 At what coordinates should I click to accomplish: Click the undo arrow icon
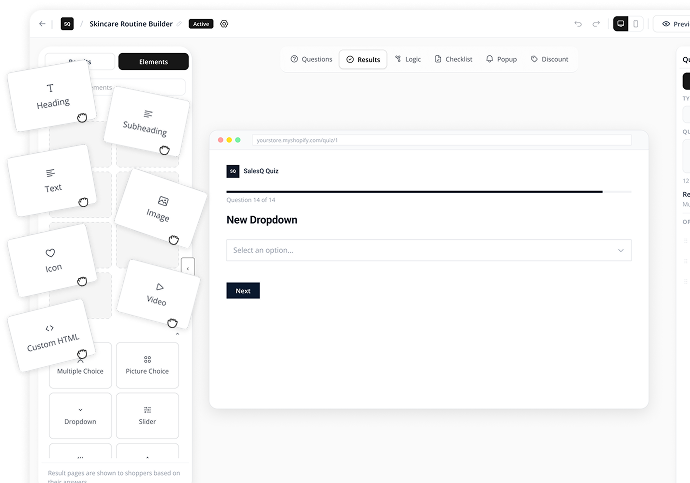coord(578,24)
